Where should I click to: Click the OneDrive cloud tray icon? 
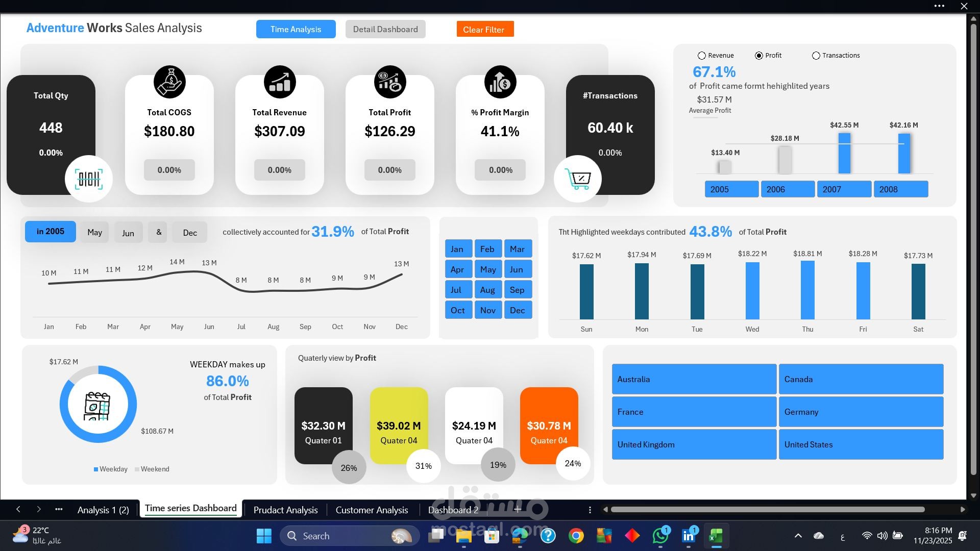[819, 536]
